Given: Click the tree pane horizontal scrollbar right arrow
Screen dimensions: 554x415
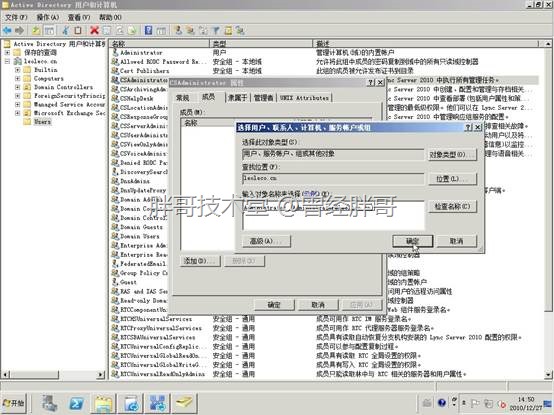Looking at the screenshot, I should [101, 374].
